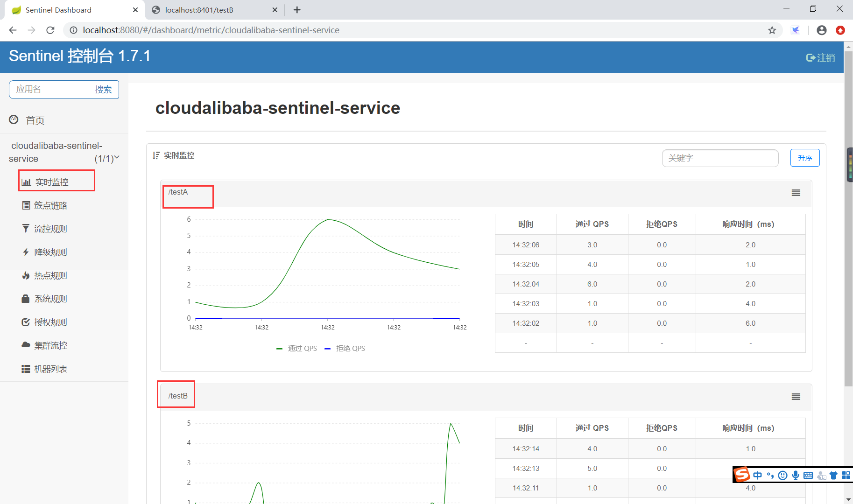This screenshot has height=504, width=853.
Task: Reload the Sentinel dashboard page
Action: point(50,30)
